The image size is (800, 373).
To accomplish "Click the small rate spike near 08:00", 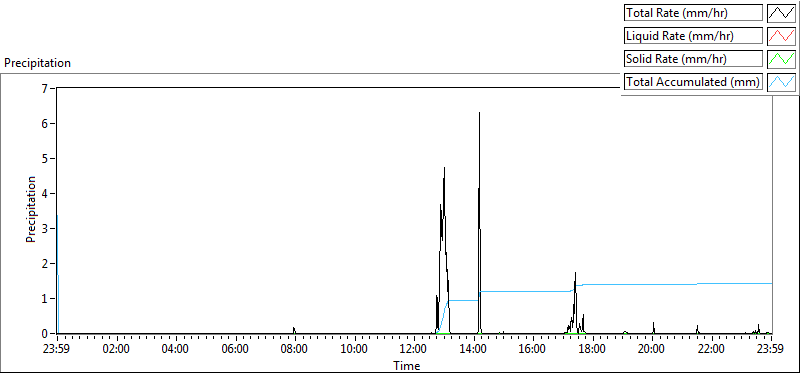I will (294, 330).
